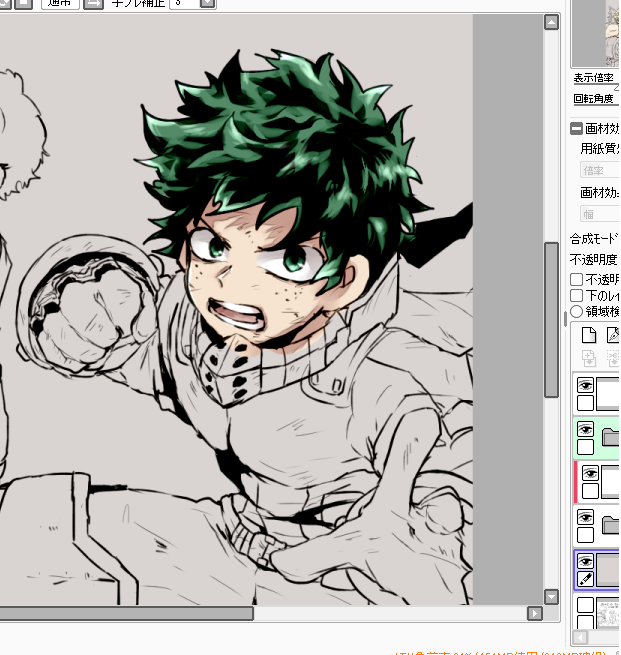Screen dimensions: 621x655
Task: Collapse the 画材効果 section with the minus button
Action: (x=576, y=128)
